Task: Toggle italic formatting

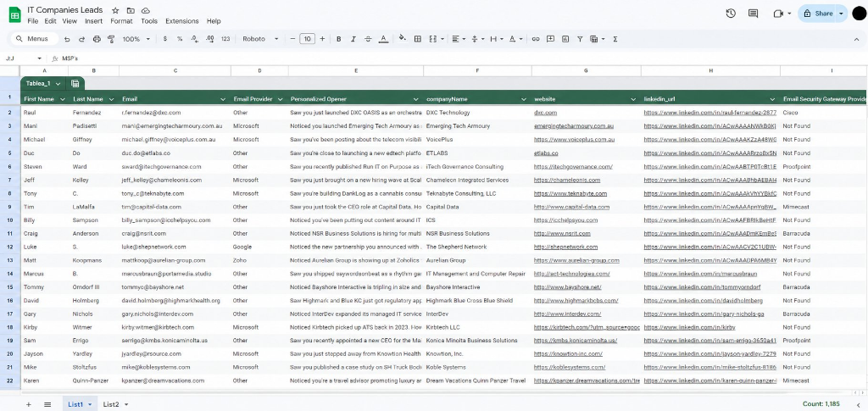Action: (353, 39)
